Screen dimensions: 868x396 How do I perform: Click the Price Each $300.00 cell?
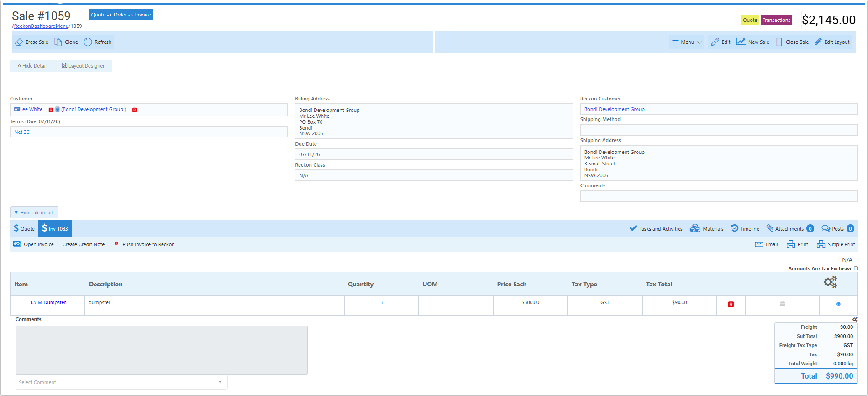click(x=530, y=305)
